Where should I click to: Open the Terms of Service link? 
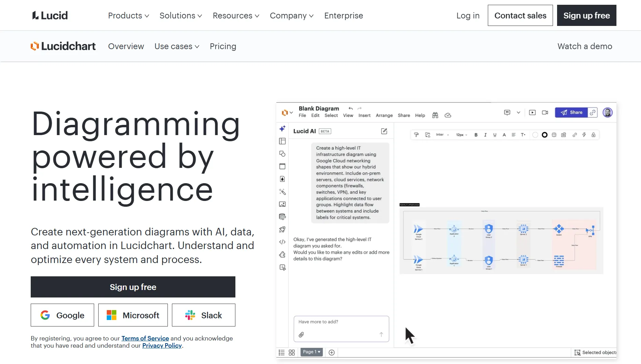click(145, 338)
